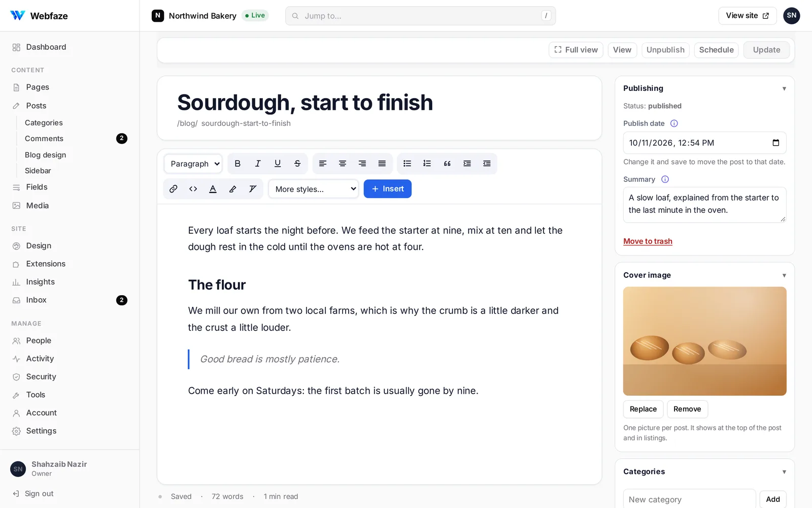Screen dimensions: 812x508
Task: Increase indent of paragraph
Action: click(x=467, y=164)
